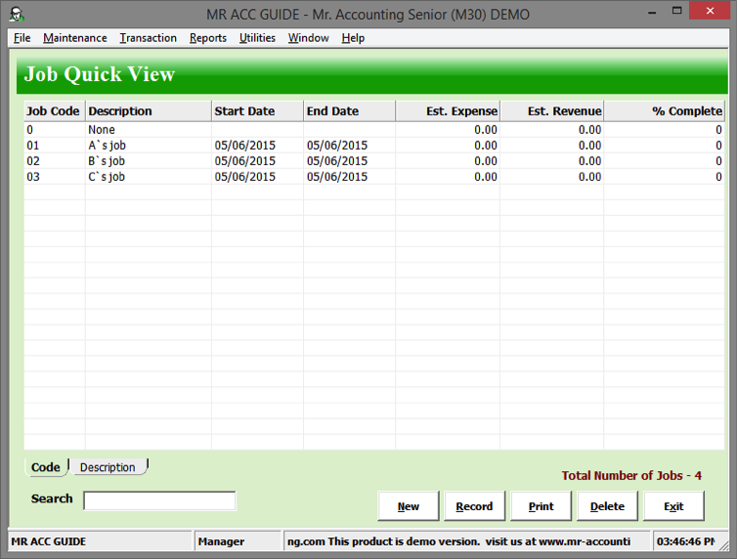This screenshot has width=737, height=560.
Task: Click the Search input field
Action: (x=159, y=500)
